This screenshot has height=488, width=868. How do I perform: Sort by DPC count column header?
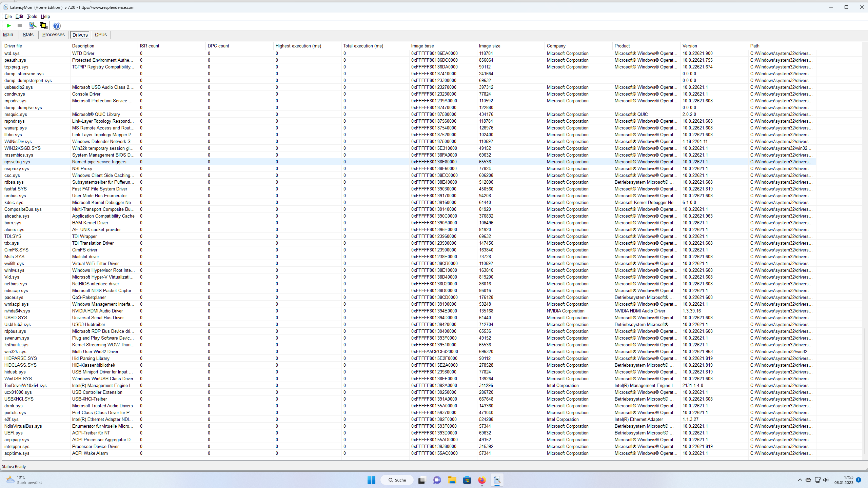(x=218, y=46)
